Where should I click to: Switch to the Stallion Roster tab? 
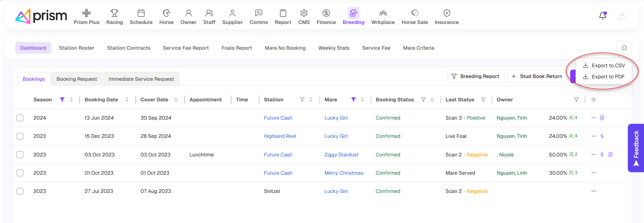tap(77, 48)
